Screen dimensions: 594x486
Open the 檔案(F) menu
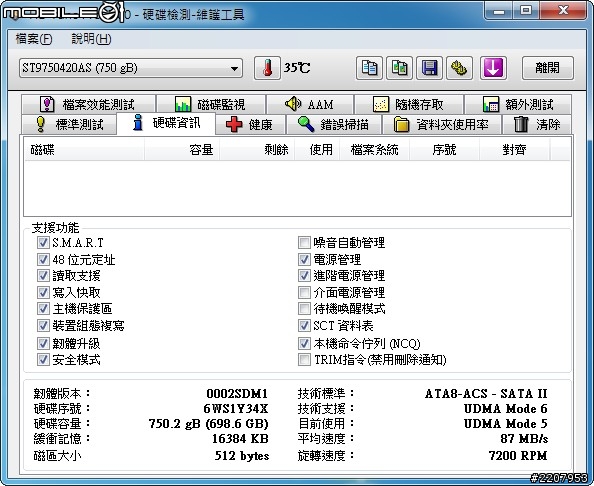34,39
